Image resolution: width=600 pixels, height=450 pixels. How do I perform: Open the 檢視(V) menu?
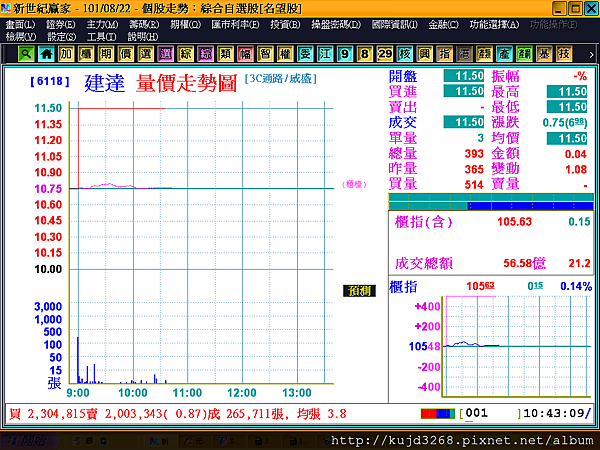(21, 37)
